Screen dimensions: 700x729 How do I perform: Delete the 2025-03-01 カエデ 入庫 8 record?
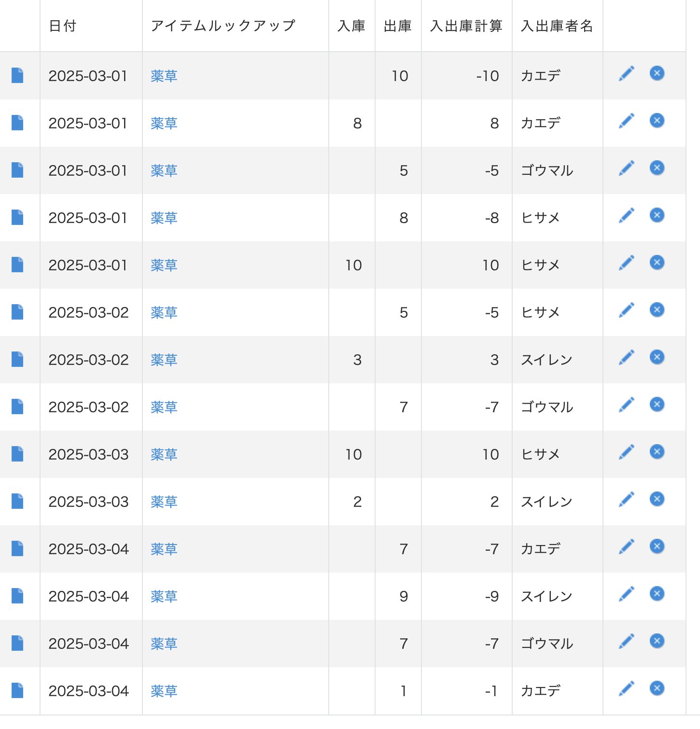point(657,121)
